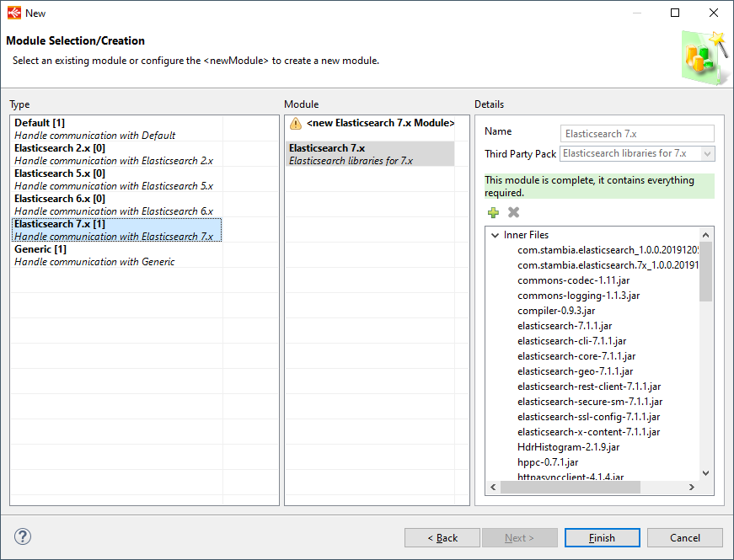Click the wizard banner image

705,58
